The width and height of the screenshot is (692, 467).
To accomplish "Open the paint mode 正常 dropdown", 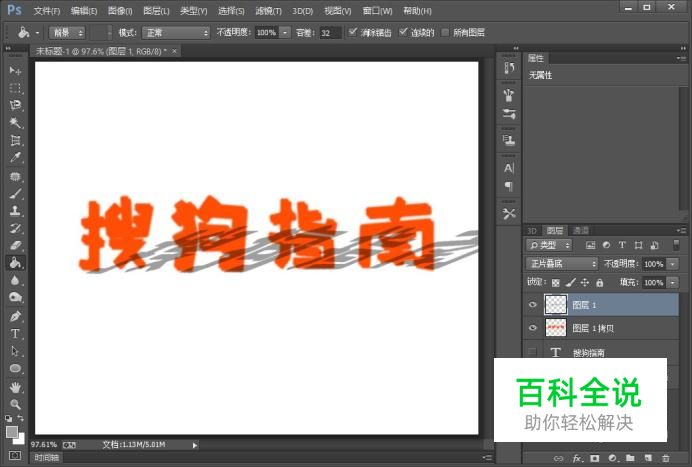I will [x=176, y=33].
